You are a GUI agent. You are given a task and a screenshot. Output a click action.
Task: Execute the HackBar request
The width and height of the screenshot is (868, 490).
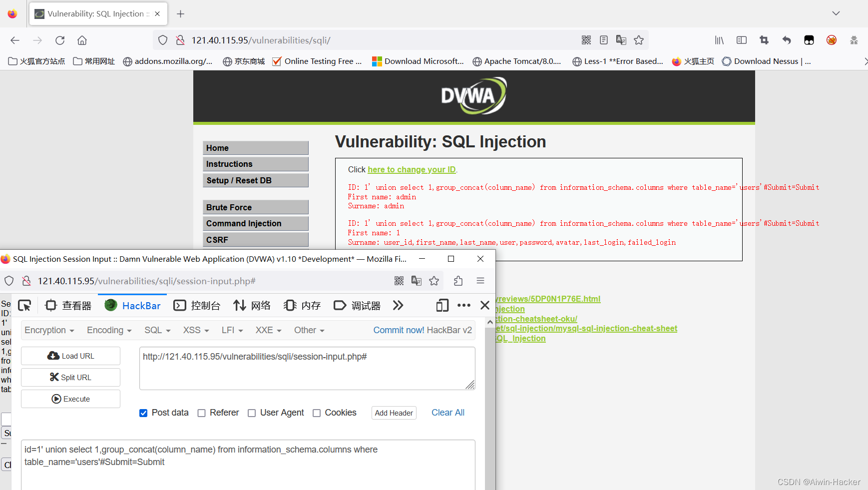coord(70,399)
